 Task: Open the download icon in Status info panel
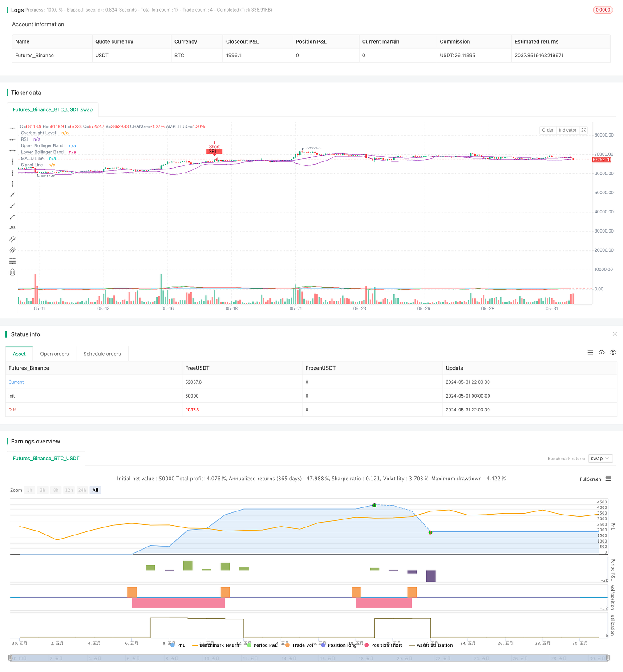(x=601, y=352)
